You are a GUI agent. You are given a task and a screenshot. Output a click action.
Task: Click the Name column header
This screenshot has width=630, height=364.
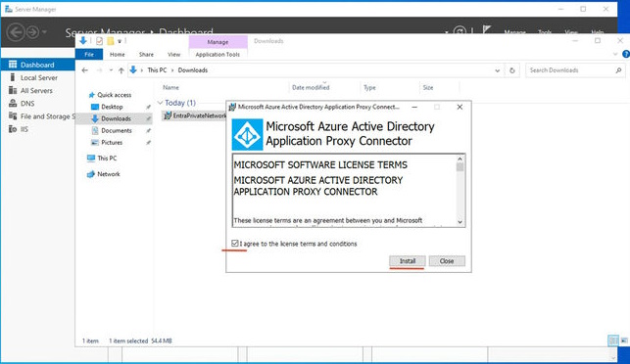[170, 87]
